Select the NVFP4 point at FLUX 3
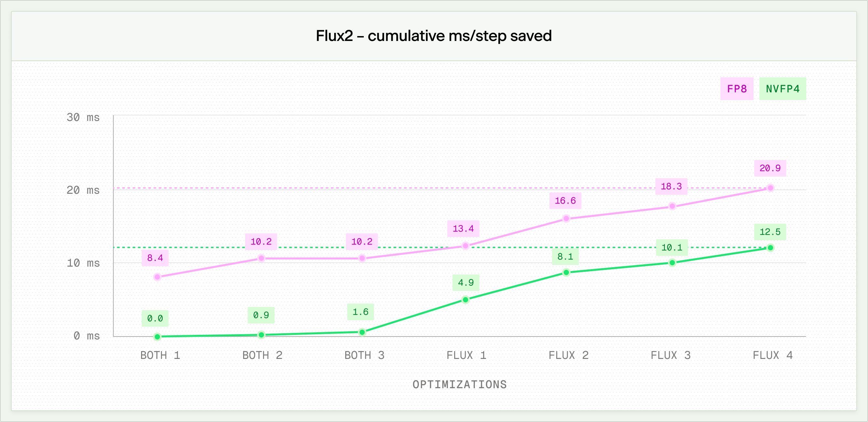The width and height of the screenshot is (868, 422). click(672, 263)
